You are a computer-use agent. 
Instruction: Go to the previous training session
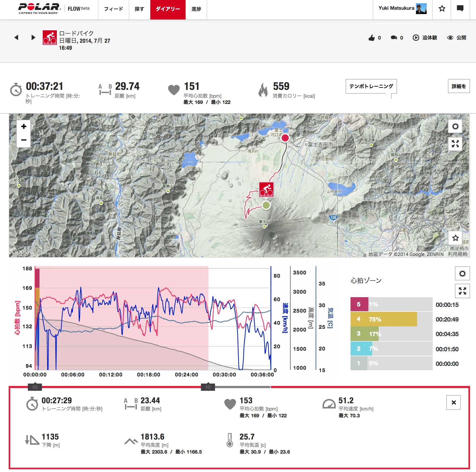[16, 37]
